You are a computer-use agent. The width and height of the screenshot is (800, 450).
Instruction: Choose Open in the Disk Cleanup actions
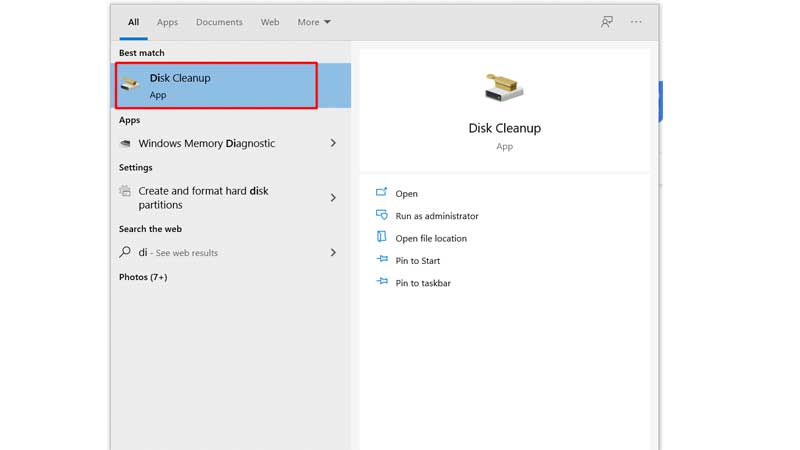[x=406, y=194]
